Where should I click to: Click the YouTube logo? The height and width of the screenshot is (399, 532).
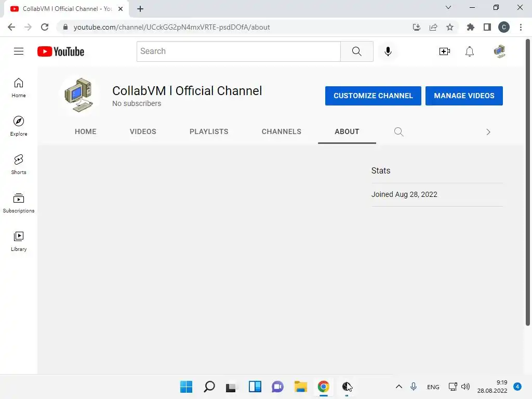[x=61, y=51]
